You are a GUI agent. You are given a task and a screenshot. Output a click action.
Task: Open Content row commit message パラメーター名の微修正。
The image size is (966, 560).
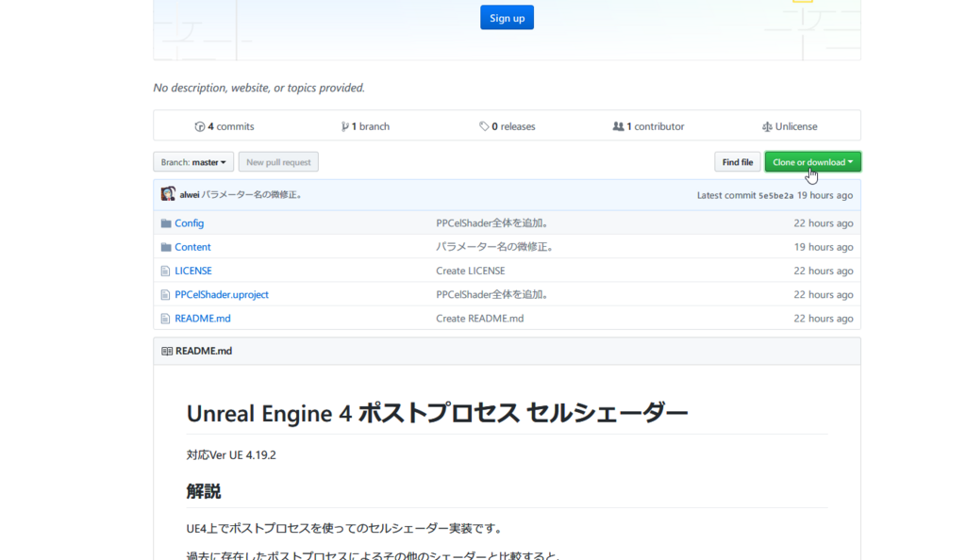pos(495,247)
